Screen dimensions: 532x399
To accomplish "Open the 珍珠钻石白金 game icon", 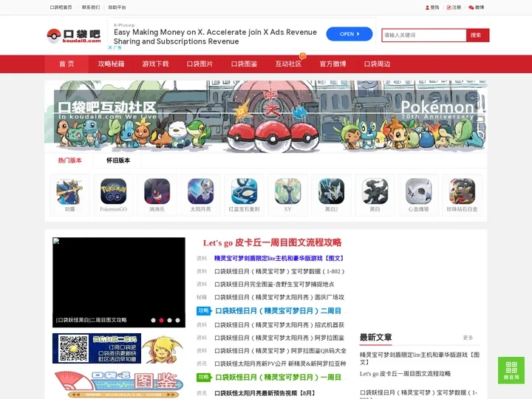I will (x=462, y=191).
